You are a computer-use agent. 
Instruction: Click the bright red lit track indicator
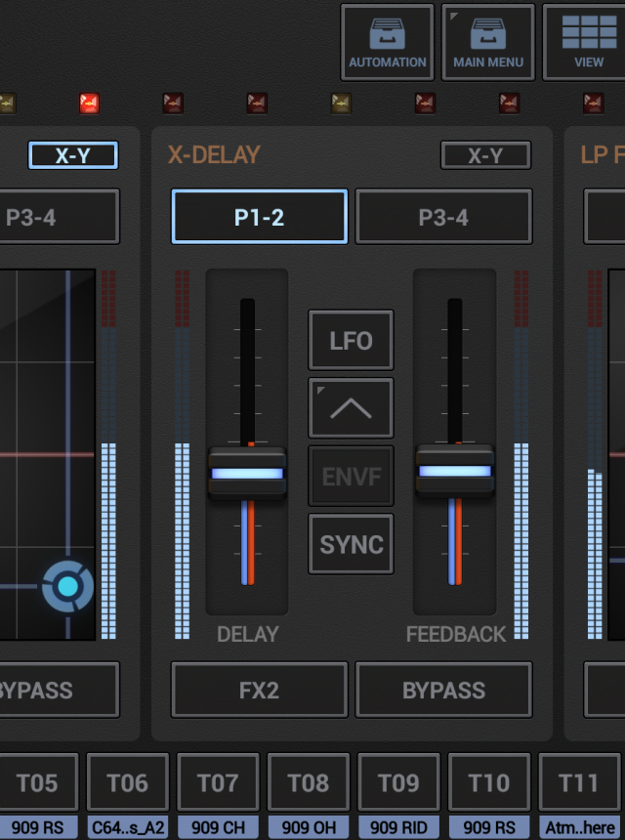coord(90,103)
